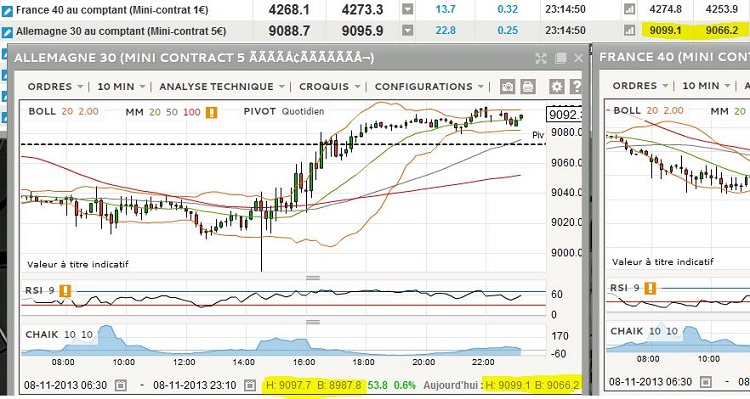The width and height of the screenshot is (750, 399).
Task: Click the France 40 high value 4274.8
Action: click(665, 9)
